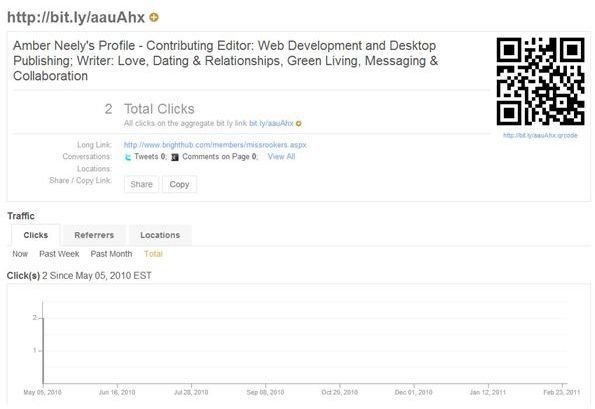Switch to the Clicks tab

pos(36,235)
